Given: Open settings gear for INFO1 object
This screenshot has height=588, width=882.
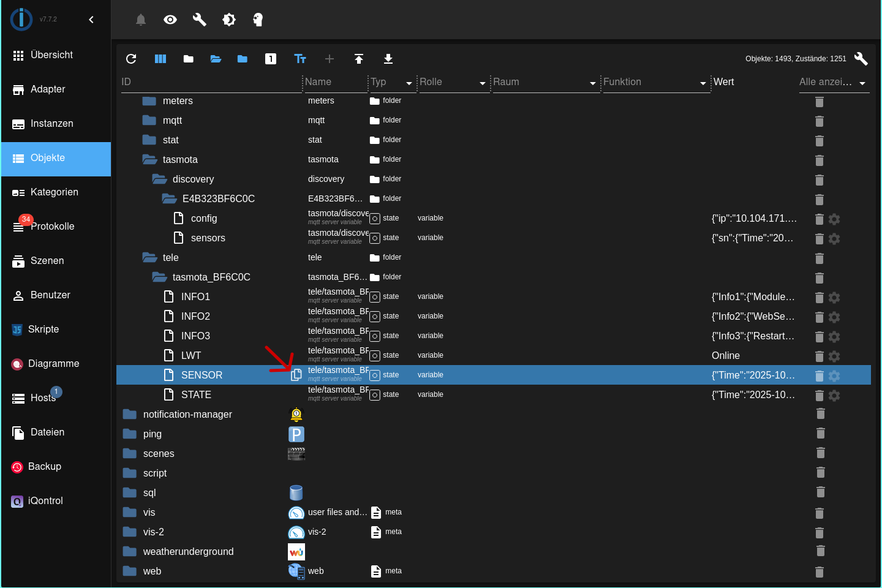Looking at the screenshot, I should (x=834, y=297).
